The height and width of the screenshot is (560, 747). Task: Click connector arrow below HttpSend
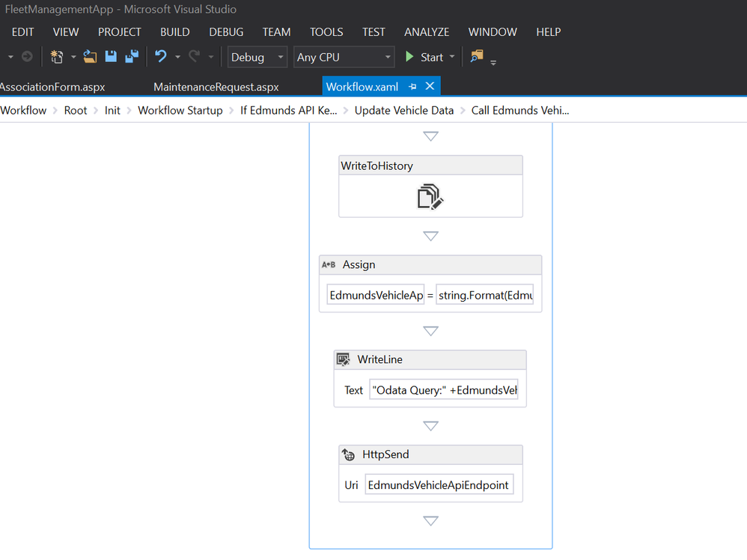point(430,520)
